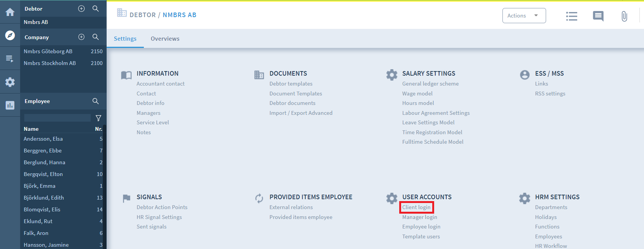The width and height of the screenshot is (644, 249).
Task: Expand the Actions dropdown
Action: (524, 16)
